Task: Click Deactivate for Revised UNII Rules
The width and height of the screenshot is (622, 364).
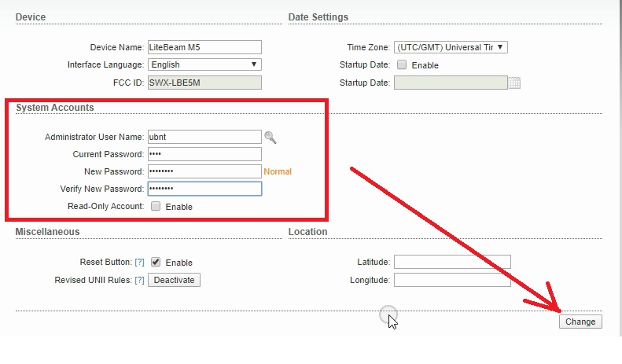Action: click(x=174, y=280)
